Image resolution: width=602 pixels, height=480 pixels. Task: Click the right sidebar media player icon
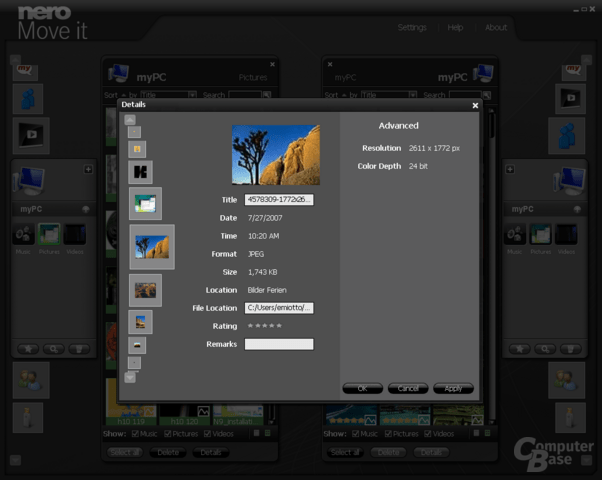(x=571, y=99)
